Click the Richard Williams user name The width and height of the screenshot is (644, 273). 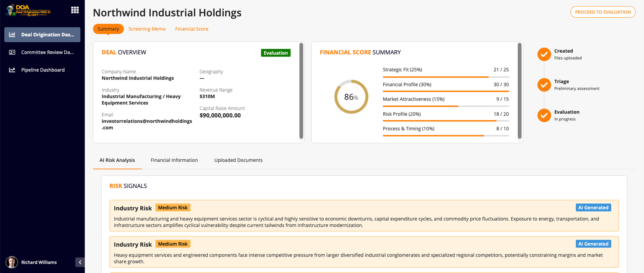(x=39, y=262)
